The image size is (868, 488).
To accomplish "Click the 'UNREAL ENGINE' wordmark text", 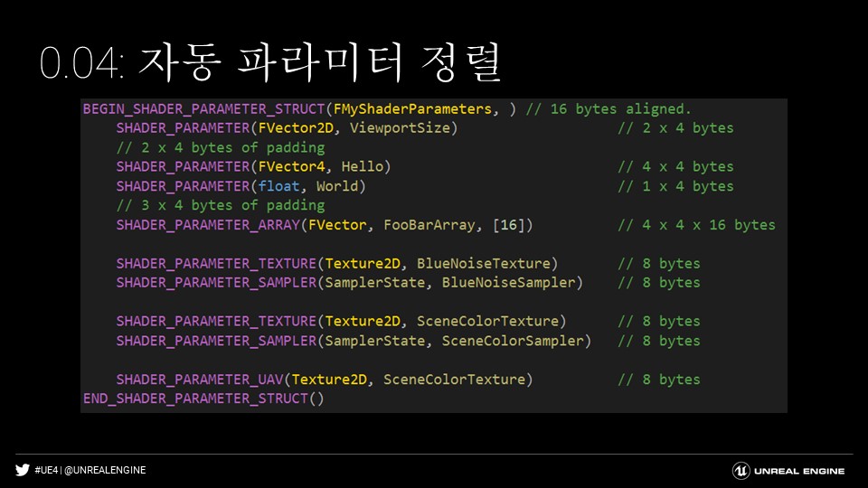I will [798, 472].
